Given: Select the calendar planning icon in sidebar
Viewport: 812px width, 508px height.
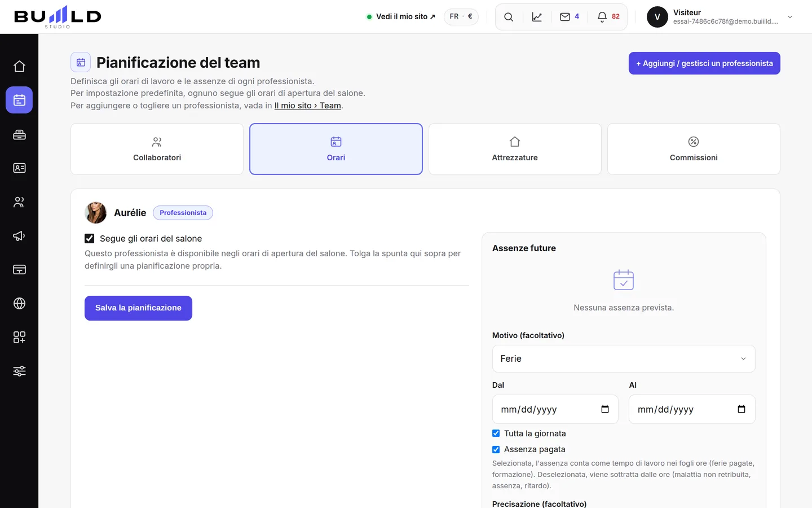Looking at the screenshot, I should tap(19, 100).
